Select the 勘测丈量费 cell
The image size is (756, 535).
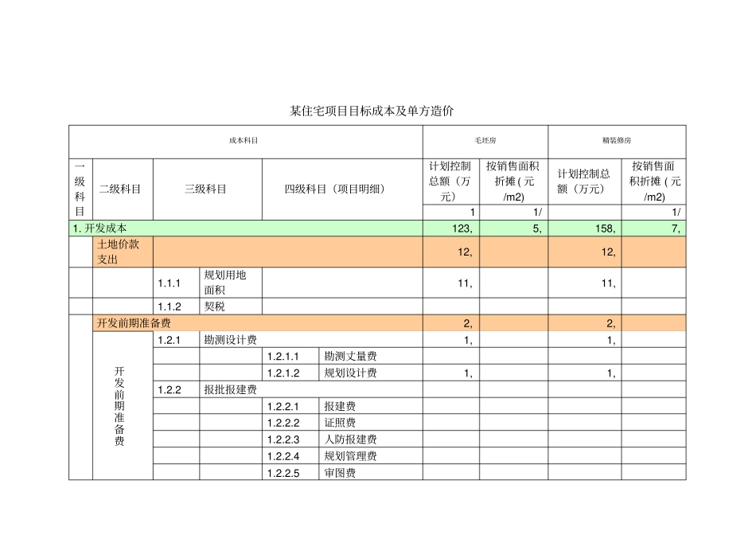[370, 356]
